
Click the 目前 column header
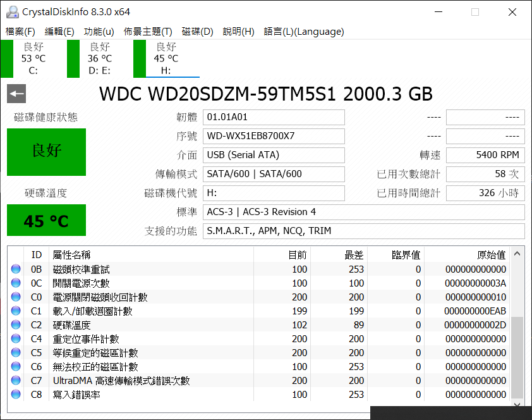[282, 255]
